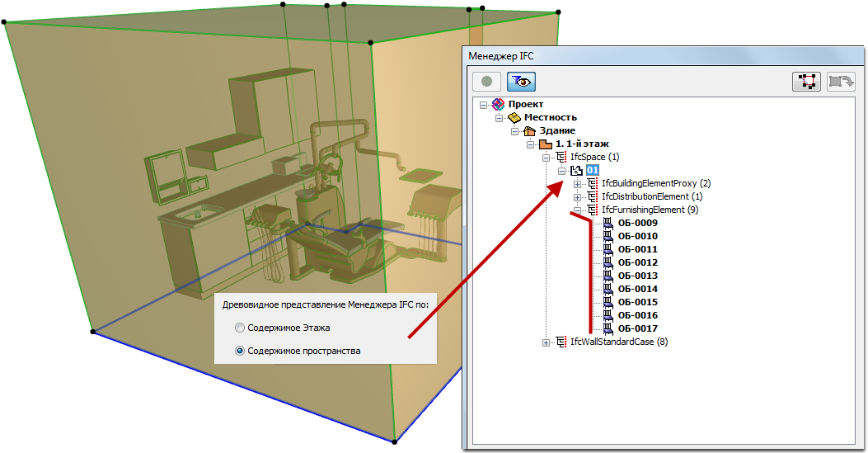This screenshot has width=868, height=453.
Task: Click the chair icon beside ОБ-0009
Action: click(608, 223)
